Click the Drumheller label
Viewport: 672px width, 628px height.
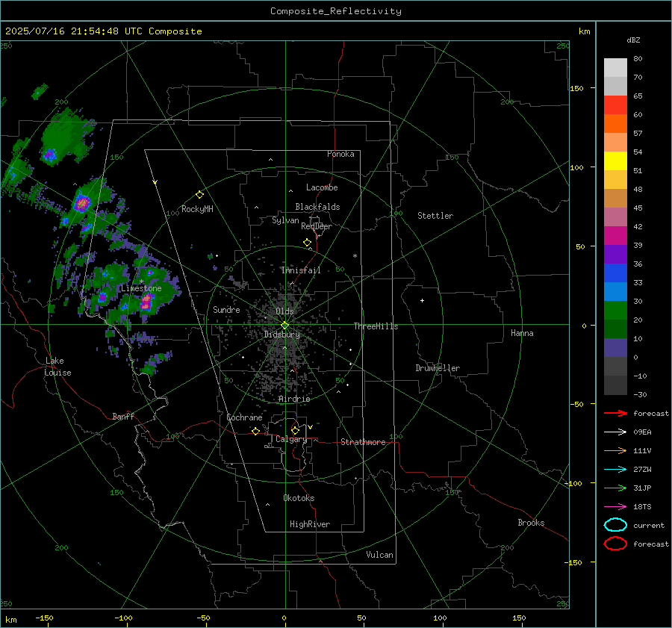tap(438, 368)
